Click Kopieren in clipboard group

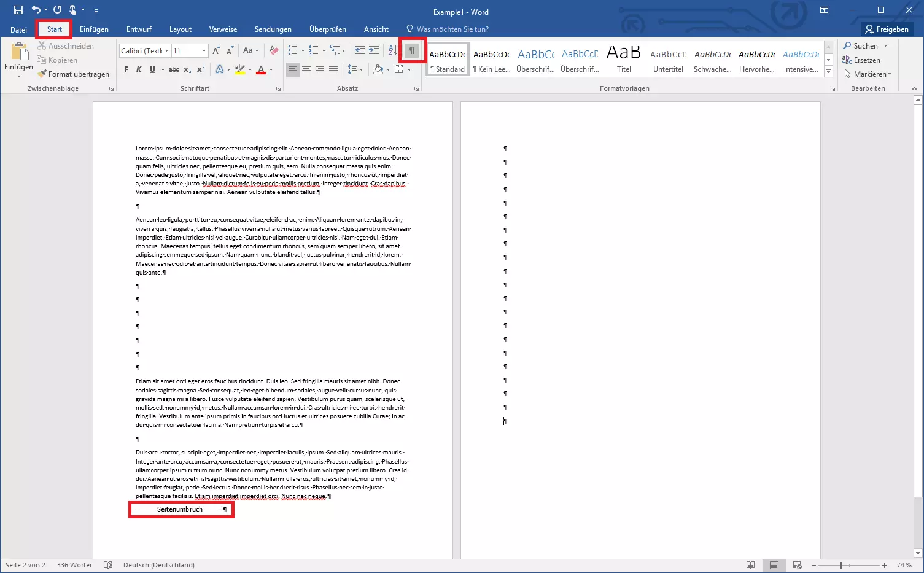pos(57,60)
